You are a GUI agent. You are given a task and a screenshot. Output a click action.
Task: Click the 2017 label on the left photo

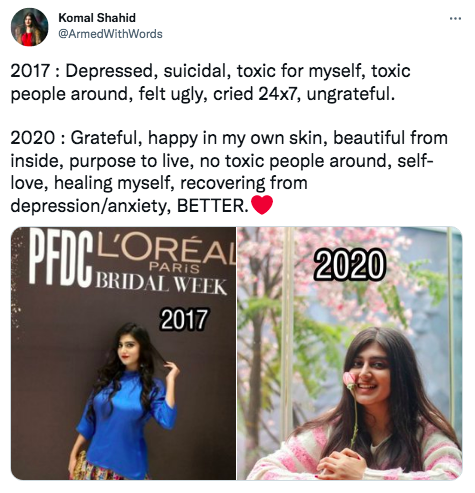pos(184,319)
